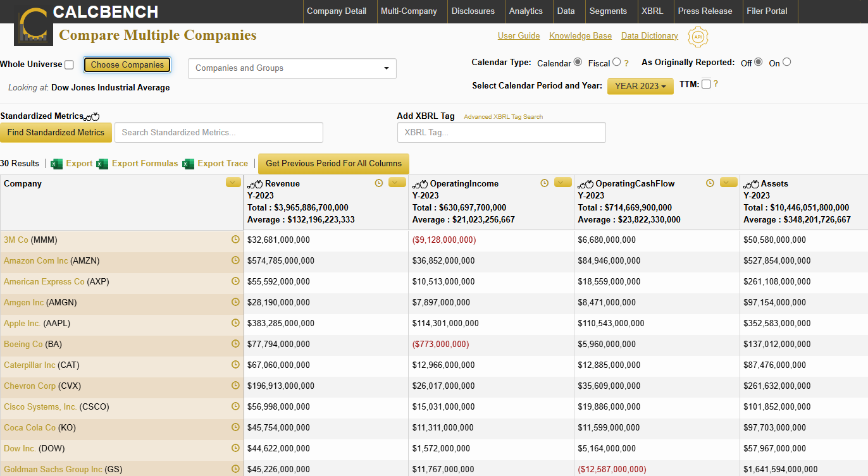
Task: Open the Disclosures menu
Action: pyautogui.click(x=473, y=11)
